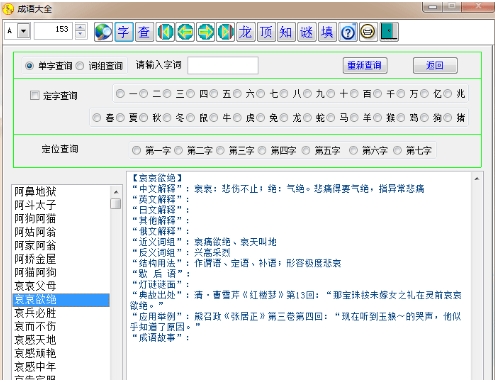Select the 第四字 position radio
Screen dimensions: 495x382
(262, 151)
